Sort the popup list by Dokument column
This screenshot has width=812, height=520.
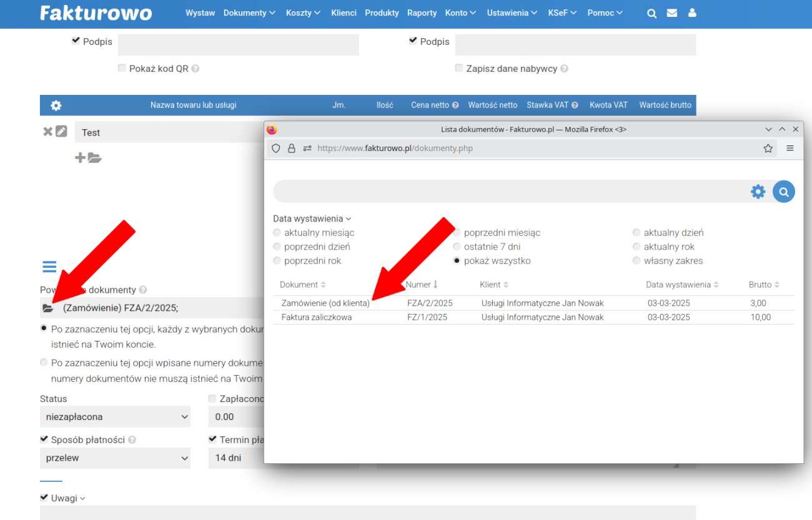pos(303,285)
